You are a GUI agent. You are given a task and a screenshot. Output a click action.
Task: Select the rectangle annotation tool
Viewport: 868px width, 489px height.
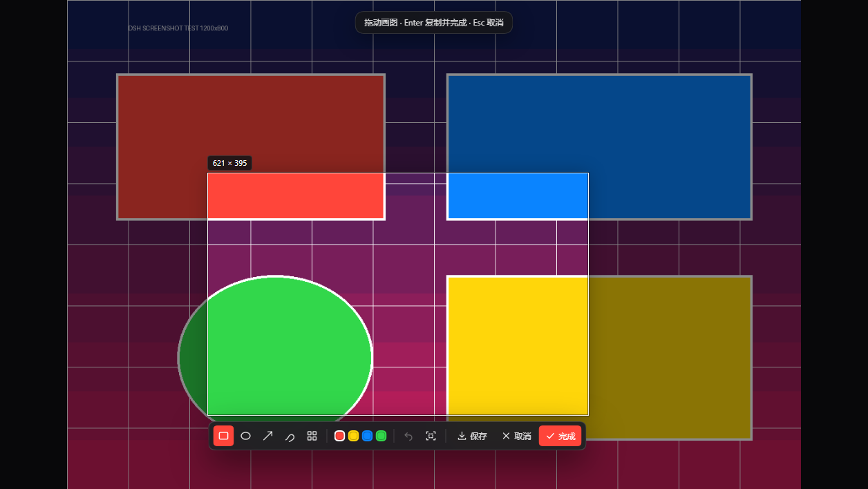[223, 436]
